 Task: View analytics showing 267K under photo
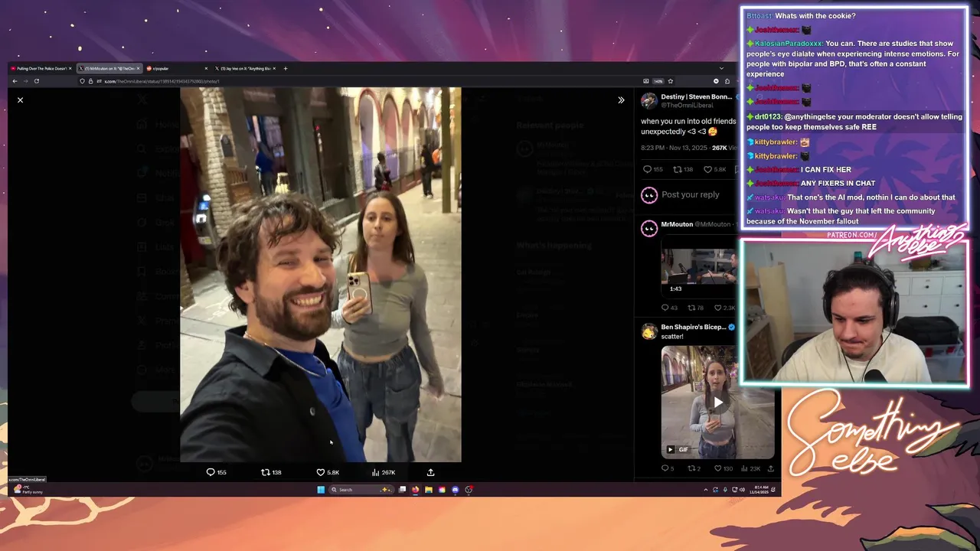click(x=384, y=472)
